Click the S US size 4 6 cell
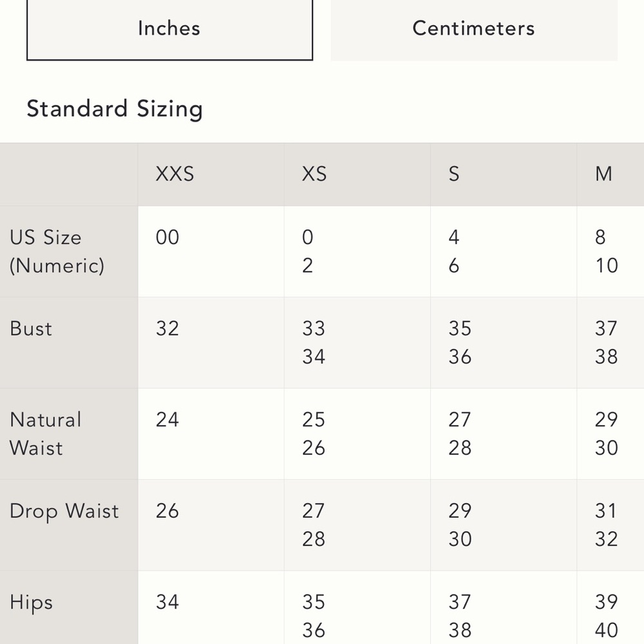 (x=504, y=251)
